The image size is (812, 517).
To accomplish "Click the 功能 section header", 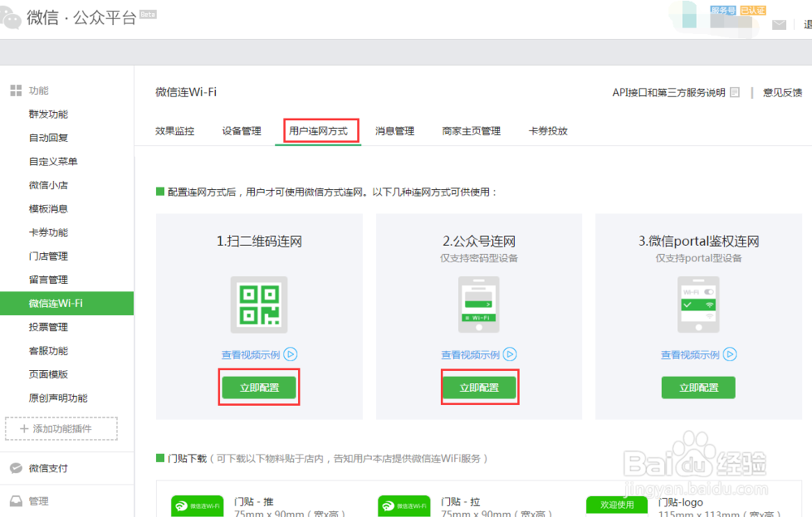I will 38,91.
